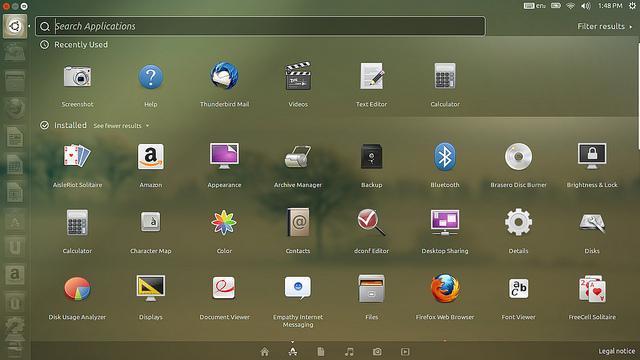Open Appearance settings

(224, 156)
